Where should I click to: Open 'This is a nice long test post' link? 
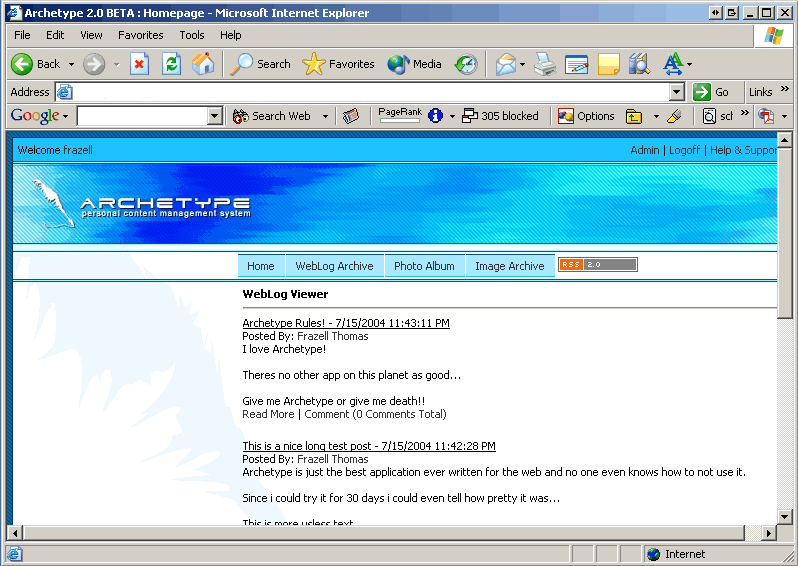[x=369, y=446]
